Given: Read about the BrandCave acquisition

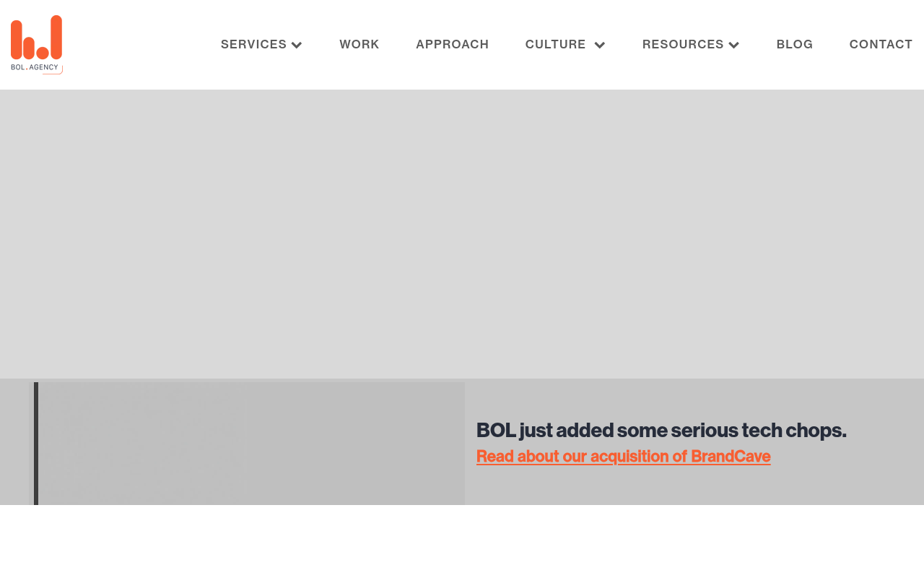Looking at the screenshot, I should pos(624,457).
